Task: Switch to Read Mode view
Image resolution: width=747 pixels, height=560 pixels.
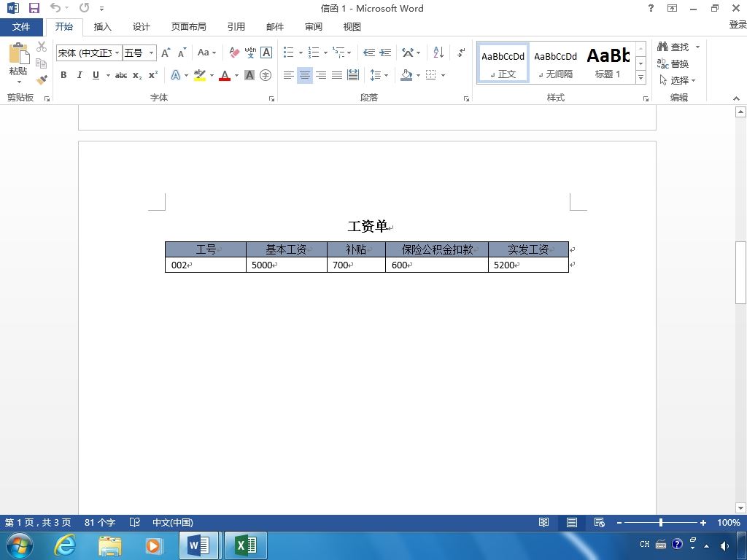Action: [543, 522]
